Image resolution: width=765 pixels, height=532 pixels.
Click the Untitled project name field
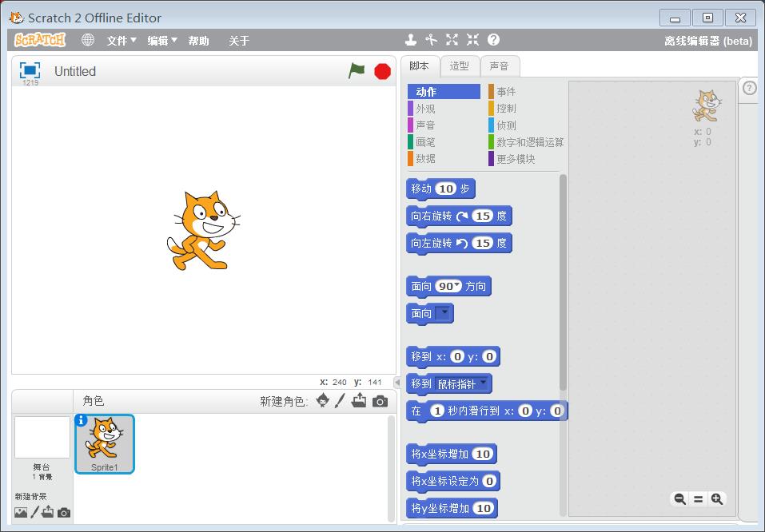coord(75,71)
